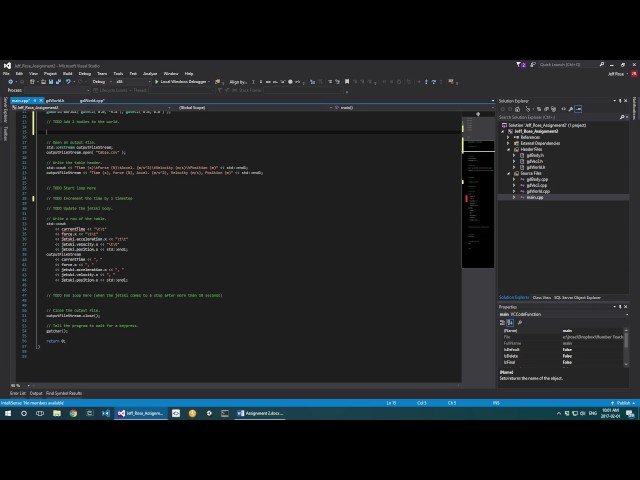The width and height of the screenshot is (640, 480).
Task: Select gdBody.h in Solution Explorer
Action: pos(535,156)
